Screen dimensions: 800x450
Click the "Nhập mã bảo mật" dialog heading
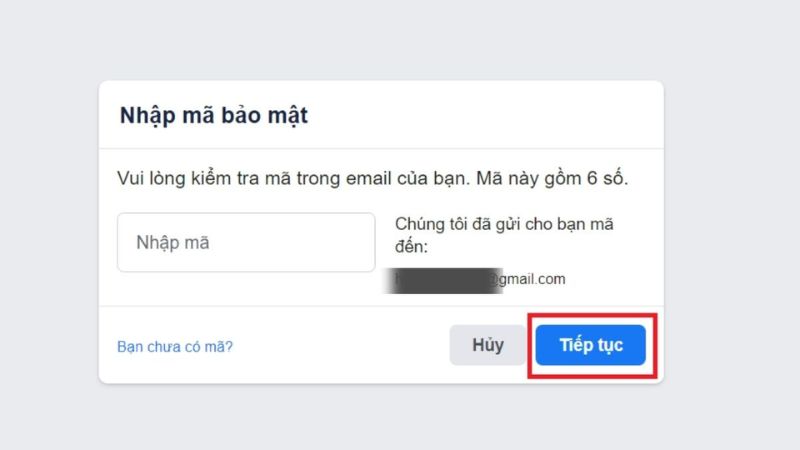[x=214, y=115]
